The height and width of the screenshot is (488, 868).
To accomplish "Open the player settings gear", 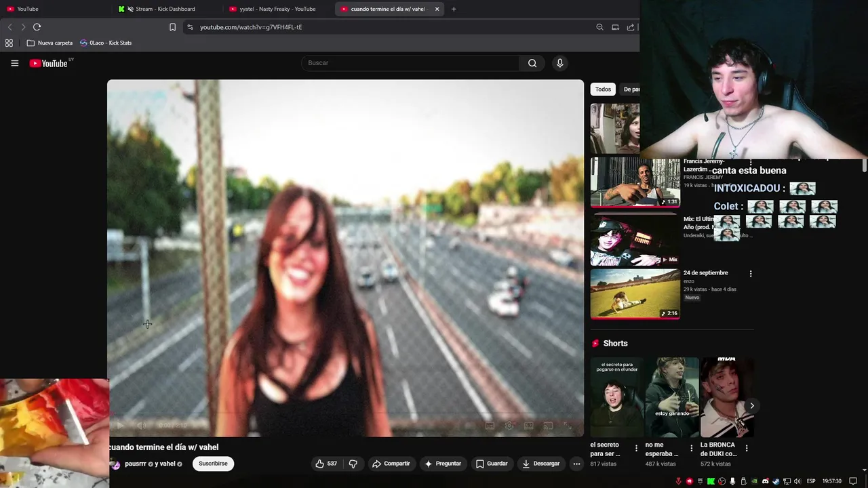I will pos(509,426).
